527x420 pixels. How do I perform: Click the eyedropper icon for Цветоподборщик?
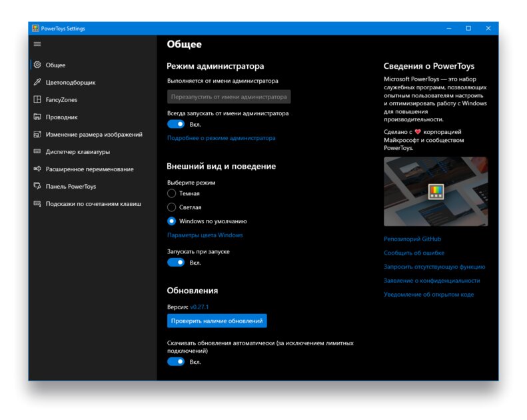[x=37, y=82]
